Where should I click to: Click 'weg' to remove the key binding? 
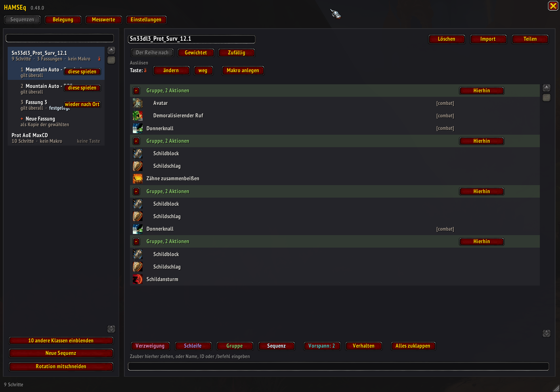pos(203,71)
